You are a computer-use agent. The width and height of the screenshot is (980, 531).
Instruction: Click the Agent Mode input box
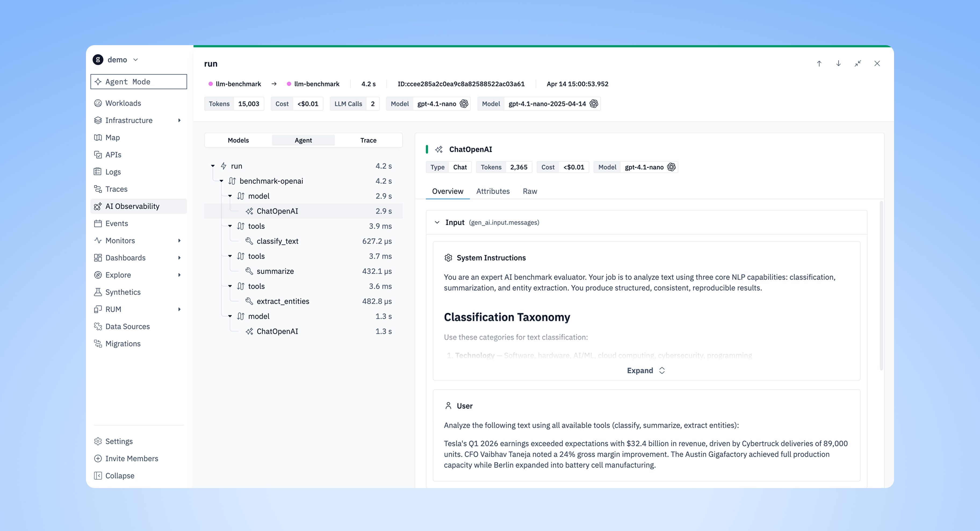(138, 81)
